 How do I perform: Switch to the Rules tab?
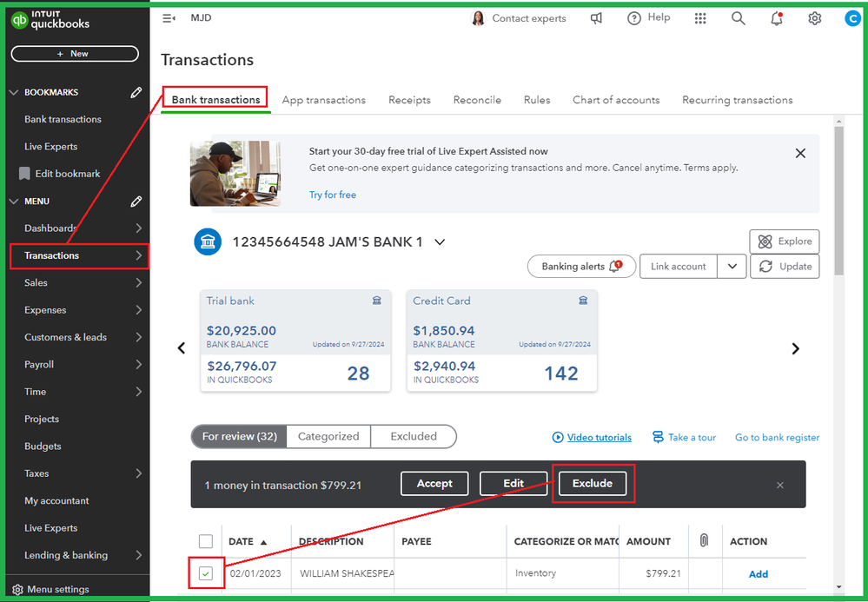point(537,100)
